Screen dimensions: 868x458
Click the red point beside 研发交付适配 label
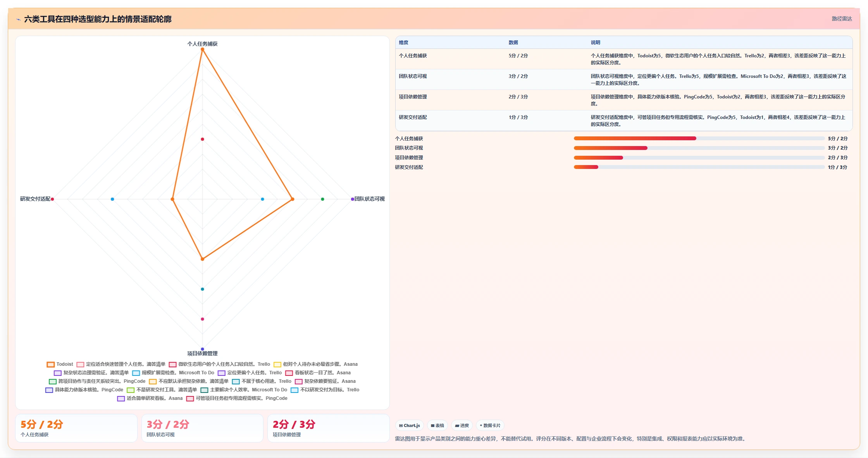coord(52,199)
